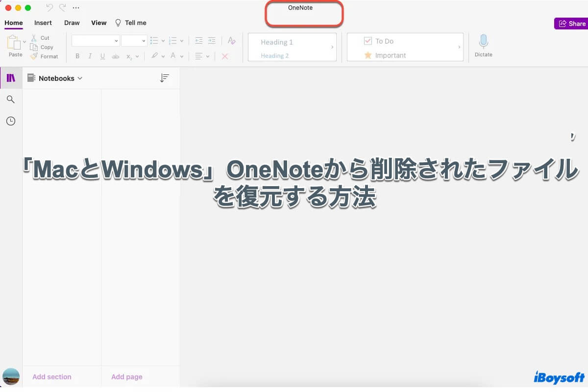This screenshot has width=588, height=392.
Task: Open the account profile picture
Action: click(x=11, y=377)
